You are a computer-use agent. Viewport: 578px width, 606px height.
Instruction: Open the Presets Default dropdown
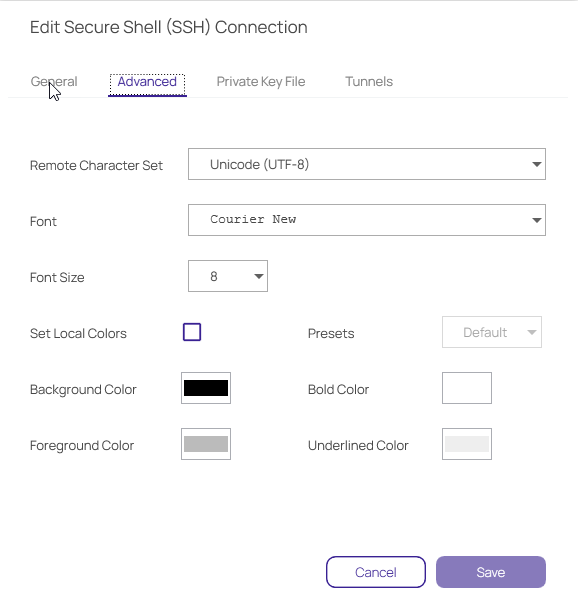coord(491,332)
